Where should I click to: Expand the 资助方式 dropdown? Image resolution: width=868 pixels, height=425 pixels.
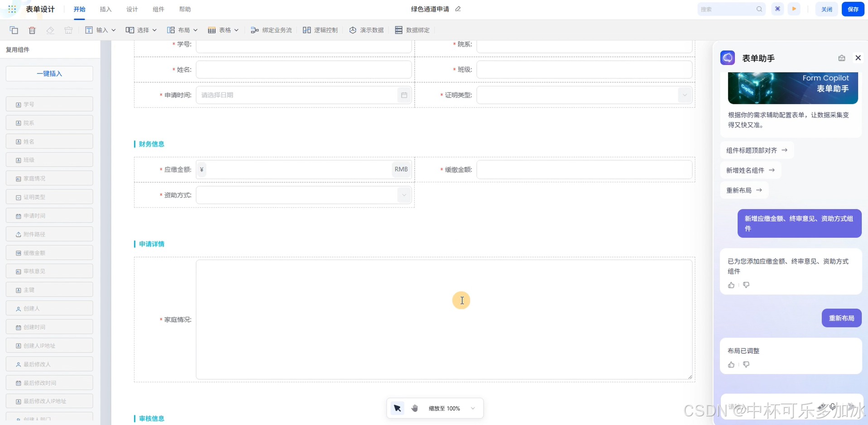[404, 196]
